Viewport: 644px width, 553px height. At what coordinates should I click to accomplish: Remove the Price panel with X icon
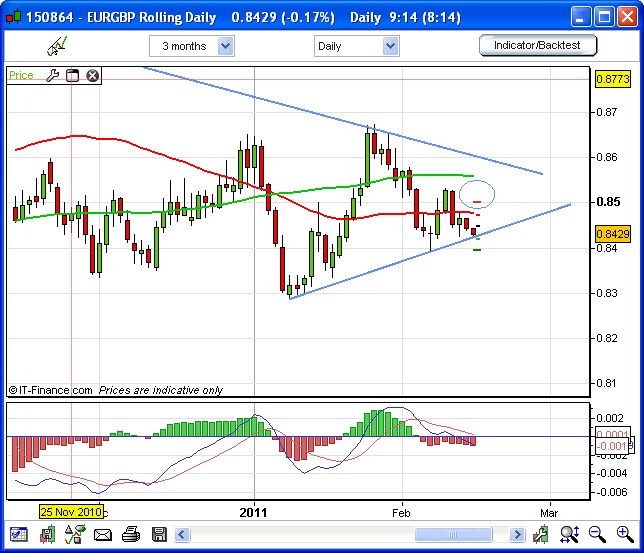(x=92, y=76)
